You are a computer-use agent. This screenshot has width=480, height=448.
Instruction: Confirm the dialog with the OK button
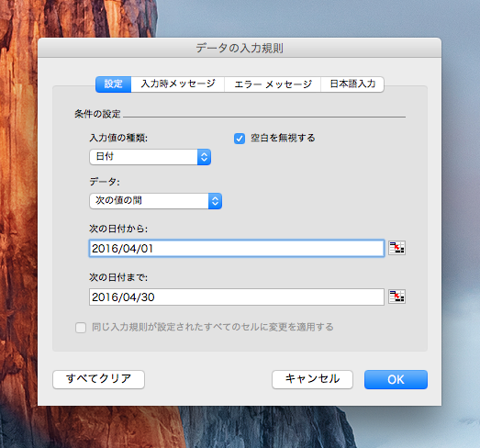(396, 379)
